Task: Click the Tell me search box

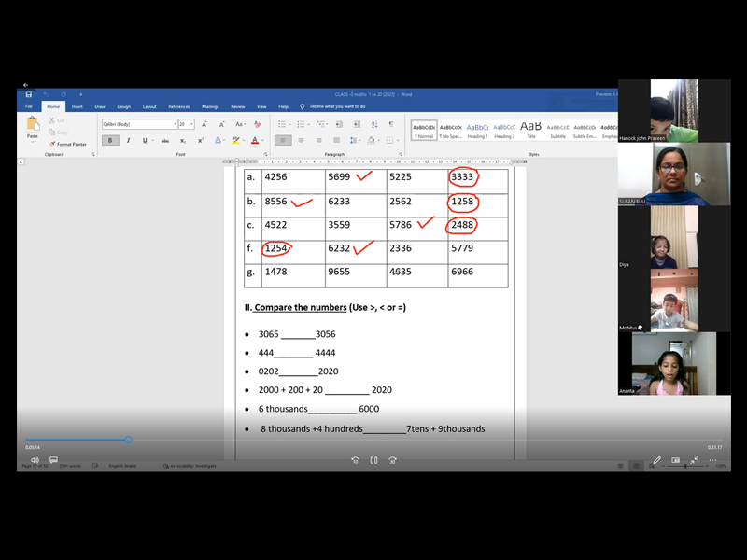Action: pyautogui.click(x=336, y=106)
